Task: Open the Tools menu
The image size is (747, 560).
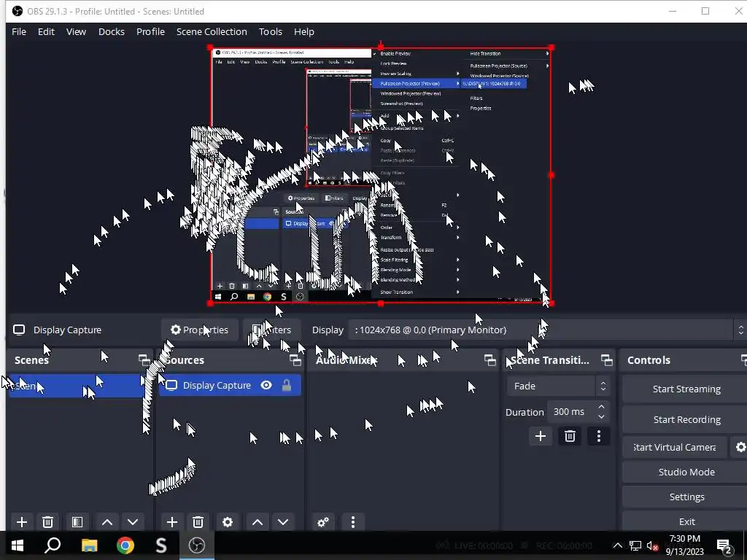Action: pos(271,31)
